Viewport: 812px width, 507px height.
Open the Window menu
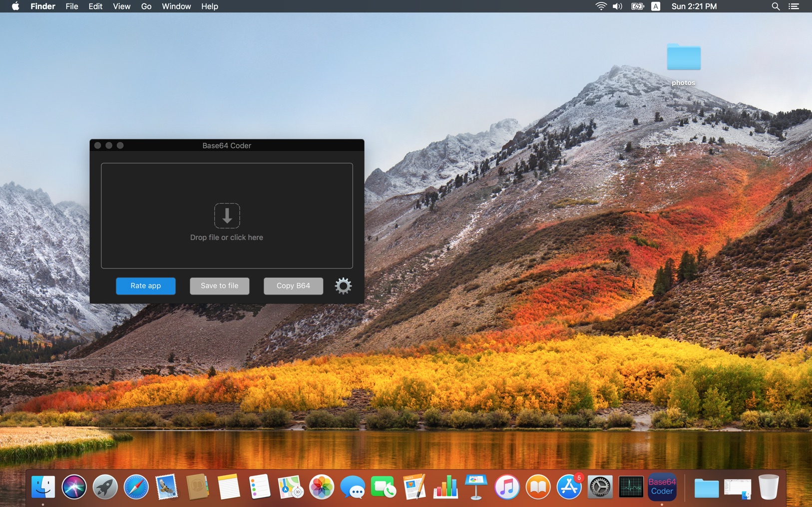pyautogui.click(x=176, y=6)
